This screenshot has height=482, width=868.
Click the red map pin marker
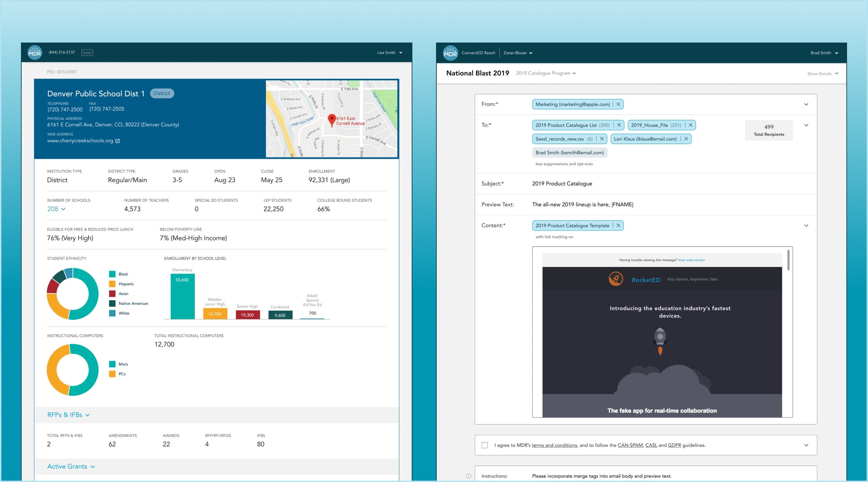pos(332,120)
